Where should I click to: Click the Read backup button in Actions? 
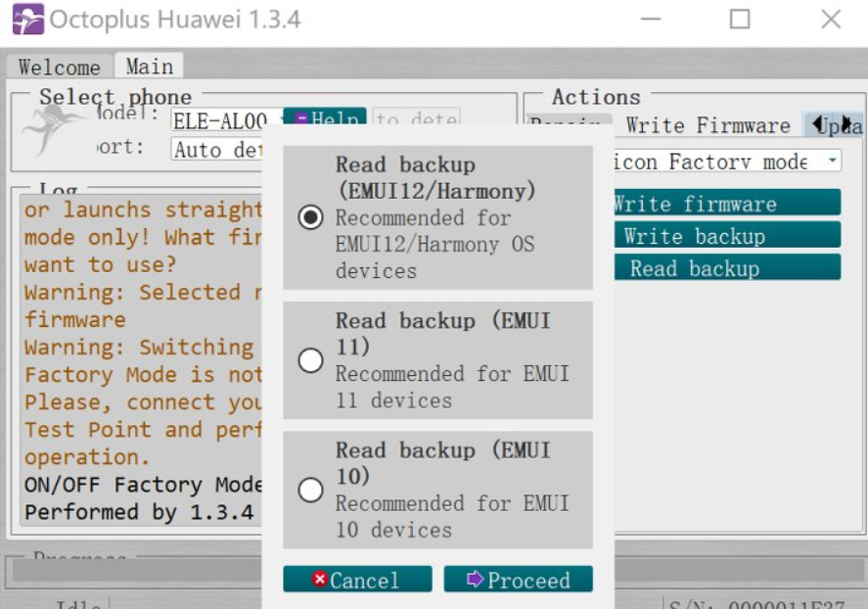pos(727,267)
